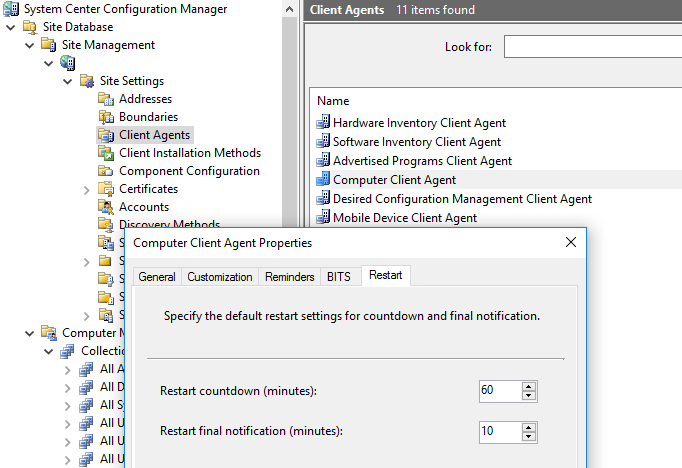
Task: Click the Boundaries icon in tree
Action: click(x=106, y=117)
